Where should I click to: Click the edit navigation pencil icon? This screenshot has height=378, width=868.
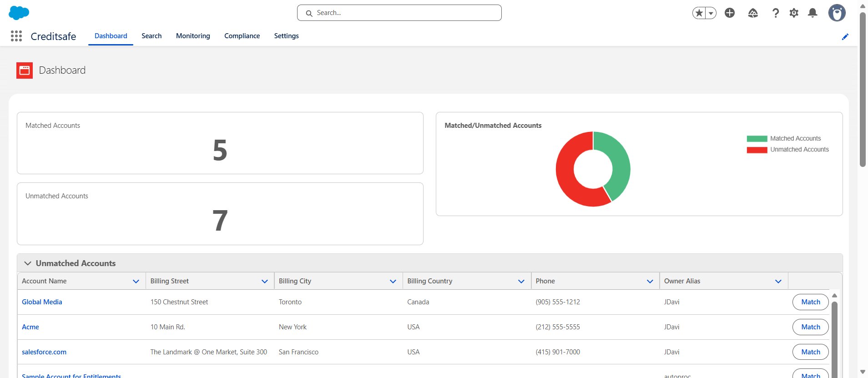pos(845,37)
